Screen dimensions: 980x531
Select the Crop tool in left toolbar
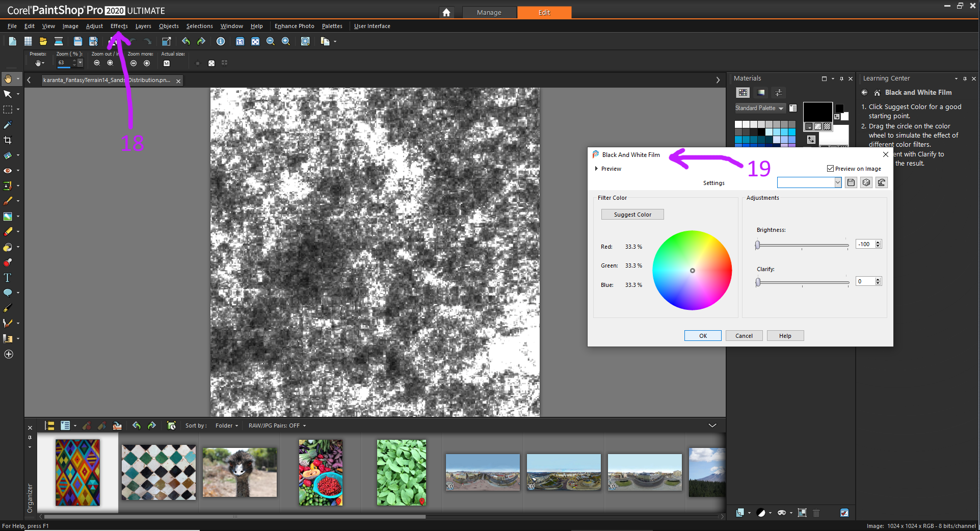pos(8,140)
